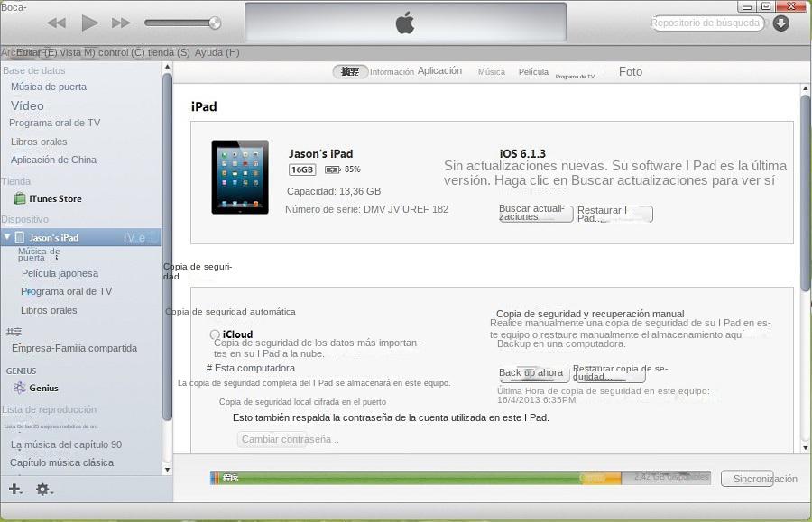Switch to the Información tab
This screenshot has width=812, height=522.
pyautogui.click(x=392, y=72)
